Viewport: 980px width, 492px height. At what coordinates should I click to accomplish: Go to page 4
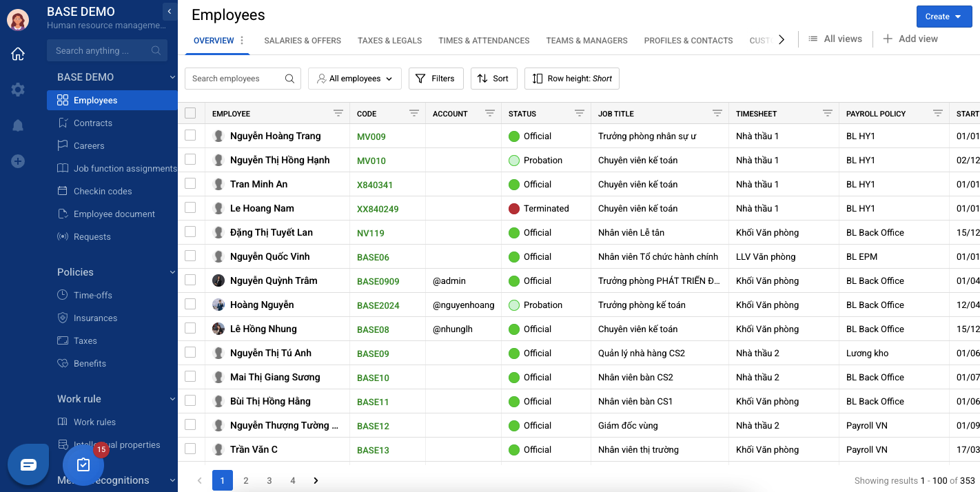coord(293,480)
